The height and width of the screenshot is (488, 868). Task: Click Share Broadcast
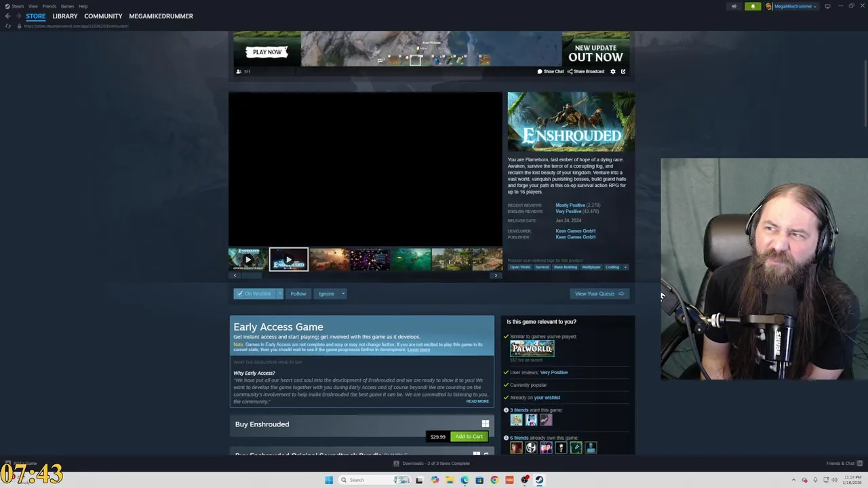[586, 71]
